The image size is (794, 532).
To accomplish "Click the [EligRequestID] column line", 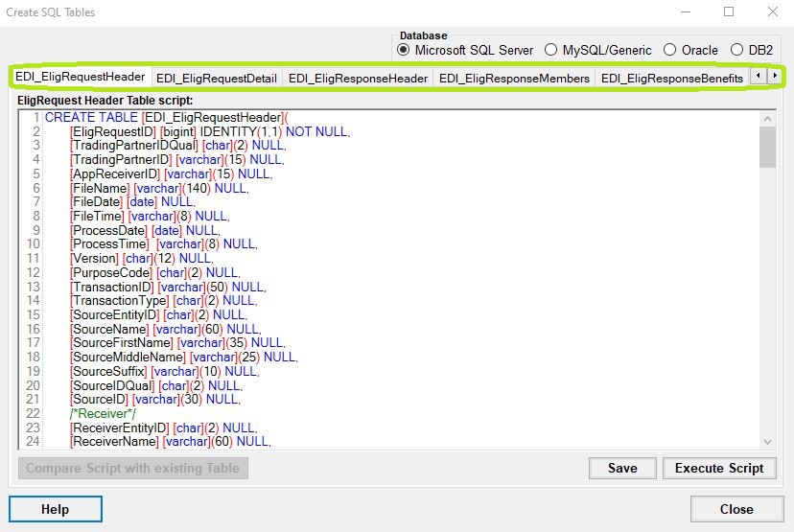I will (x=210, y=131).
